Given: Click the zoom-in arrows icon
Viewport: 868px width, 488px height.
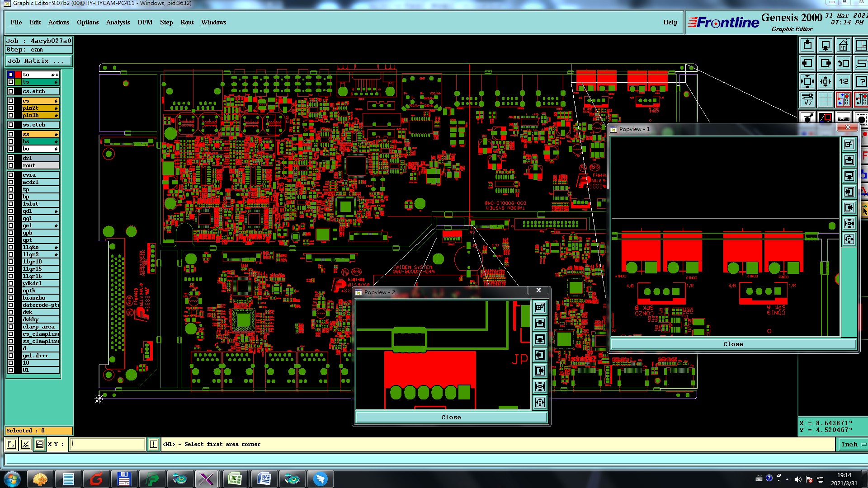Looking at the screenshot, I should pos(807,81).
